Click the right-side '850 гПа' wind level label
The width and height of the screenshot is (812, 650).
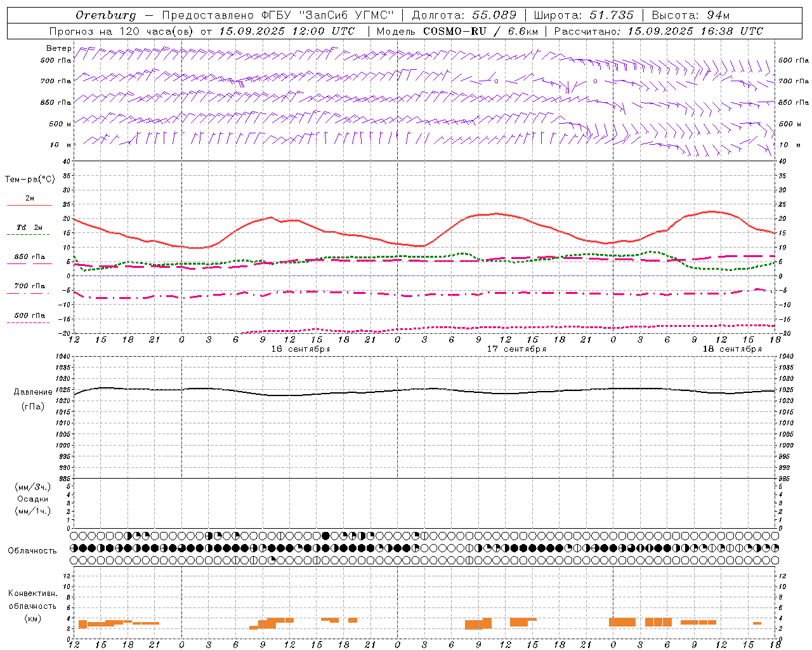(x=794, y=102)
